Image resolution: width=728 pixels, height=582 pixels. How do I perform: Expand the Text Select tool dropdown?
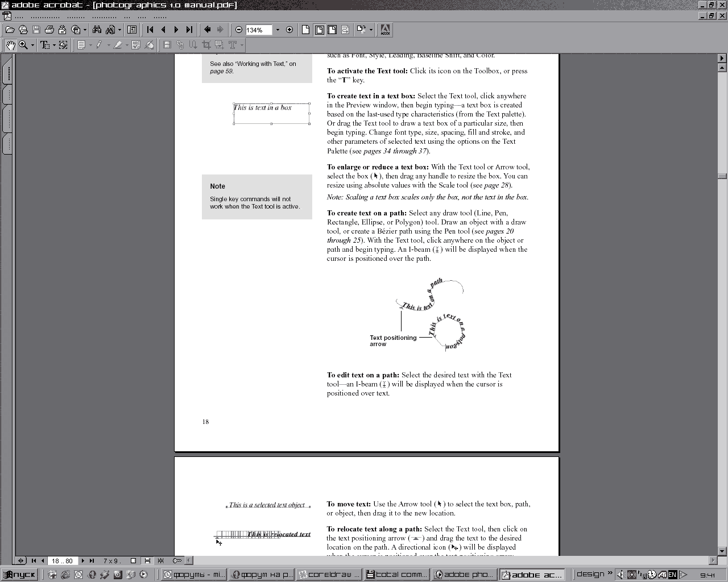point(54,45)
